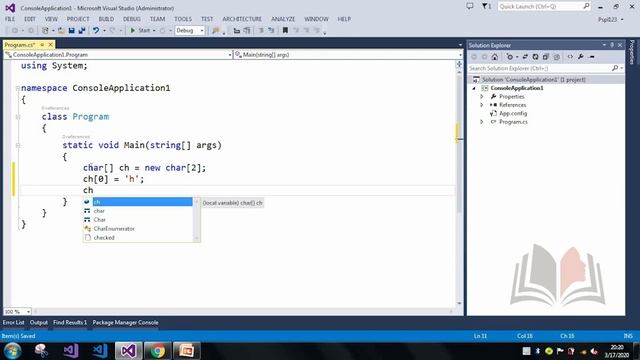Open PowerPoint from the taskbar

tap(187, 351)
